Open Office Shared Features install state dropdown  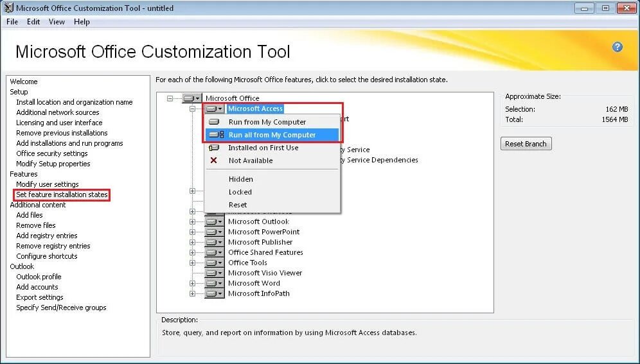(x=214, y=252)
